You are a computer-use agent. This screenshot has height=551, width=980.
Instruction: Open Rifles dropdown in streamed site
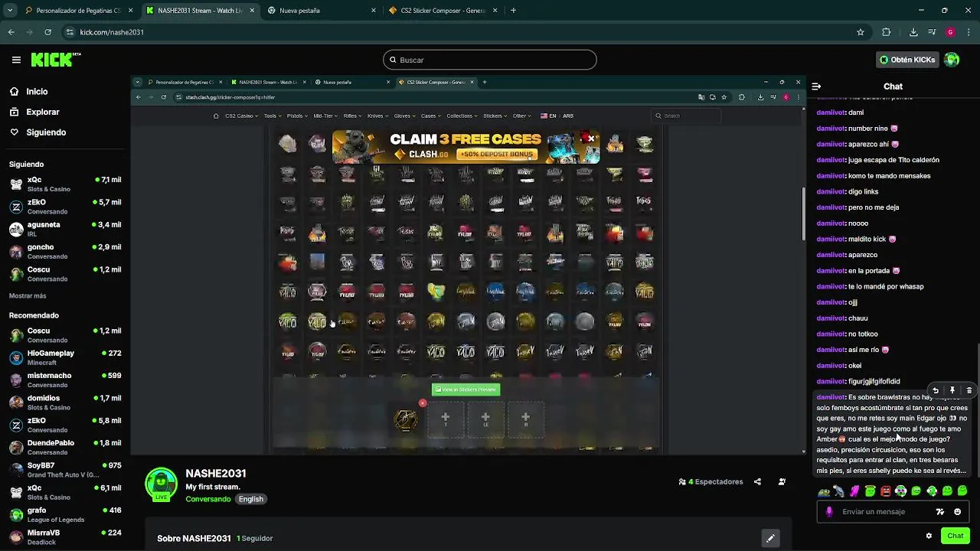[x=353, y=116]
